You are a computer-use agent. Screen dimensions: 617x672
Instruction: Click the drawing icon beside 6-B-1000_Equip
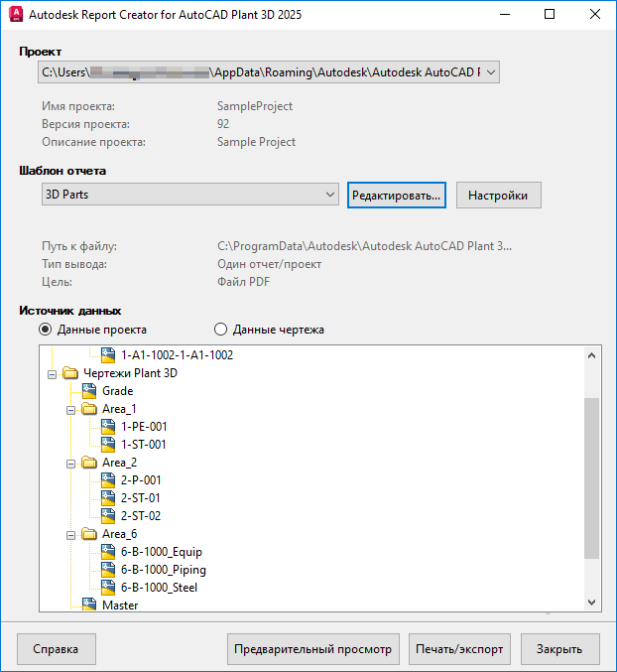[x=108, y=552]
